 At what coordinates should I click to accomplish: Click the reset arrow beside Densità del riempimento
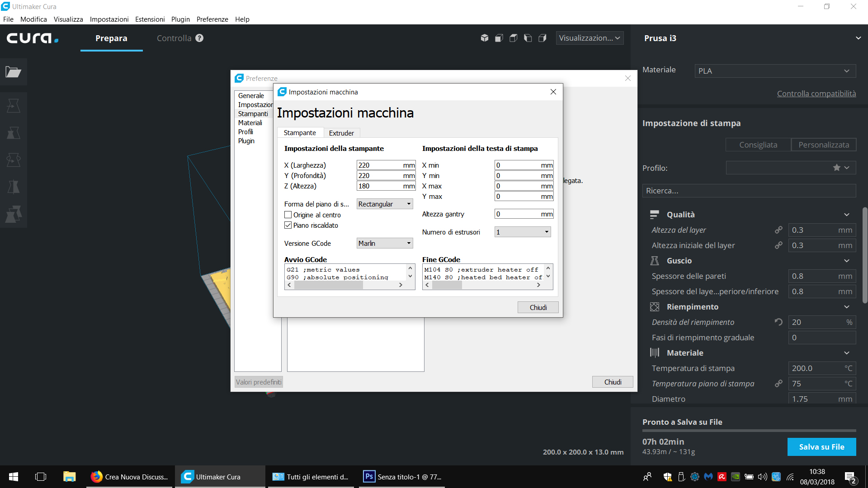(x=778, y=322)
